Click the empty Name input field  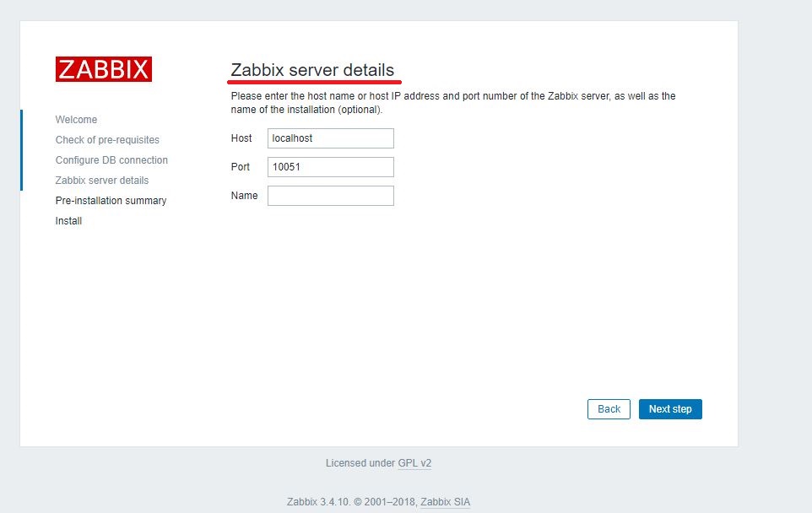[330, 196]
